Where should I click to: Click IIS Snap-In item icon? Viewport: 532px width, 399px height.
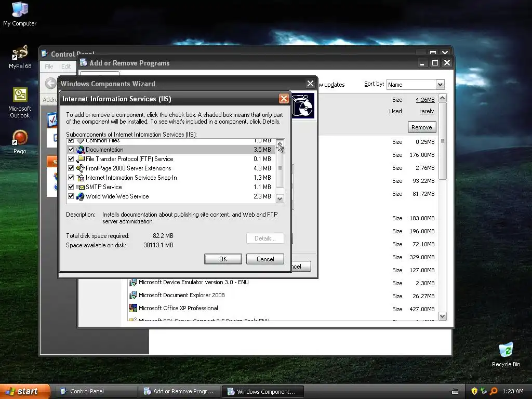pyautogui.click(x=81, y=178)
